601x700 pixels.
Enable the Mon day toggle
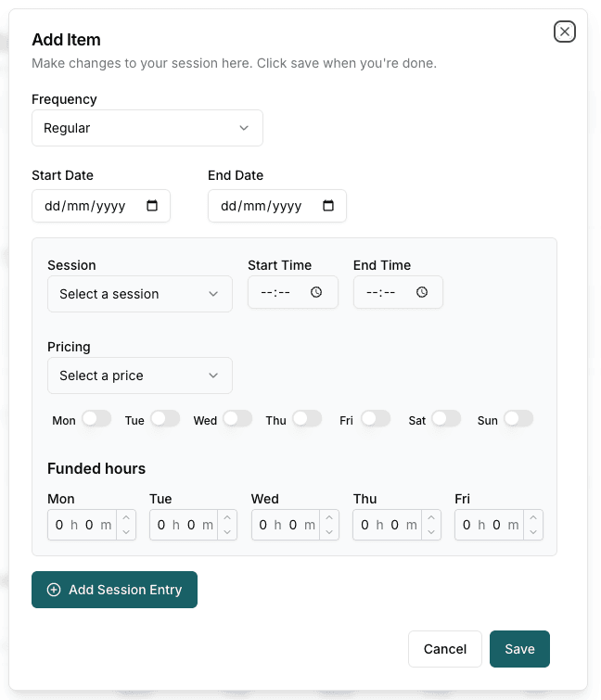tap(96, 419)
